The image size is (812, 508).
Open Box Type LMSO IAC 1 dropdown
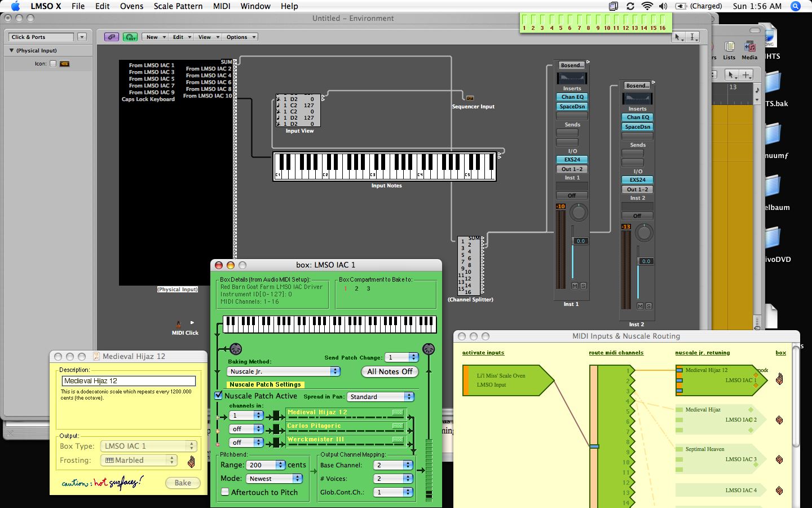pos(148,446)
